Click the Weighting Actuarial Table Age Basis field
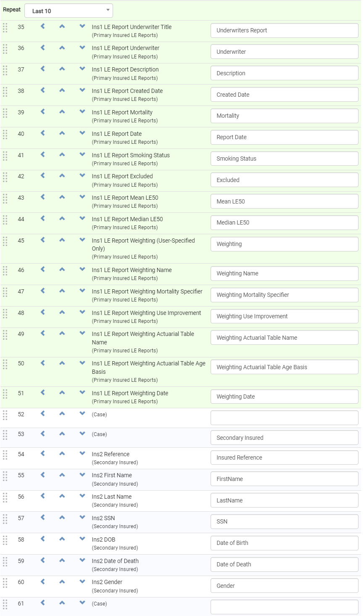This screenshot has height=616, width=364. (284, 367)
